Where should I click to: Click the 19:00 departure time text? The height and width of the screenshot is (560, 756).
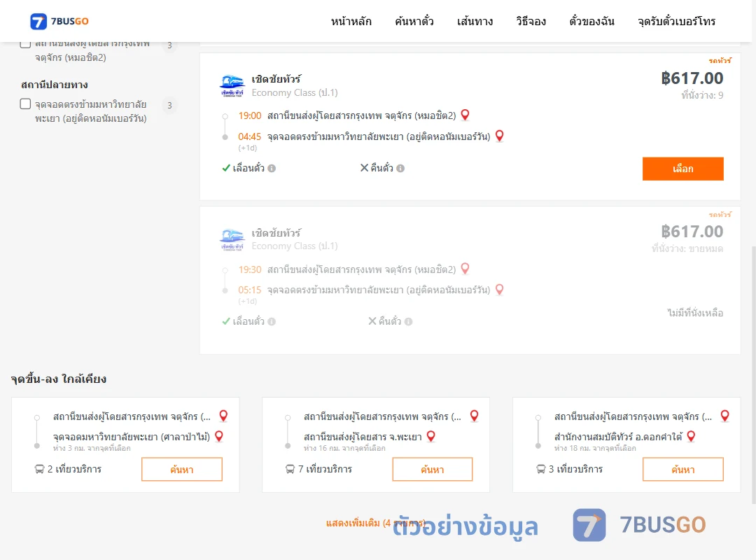click(250, 115)
